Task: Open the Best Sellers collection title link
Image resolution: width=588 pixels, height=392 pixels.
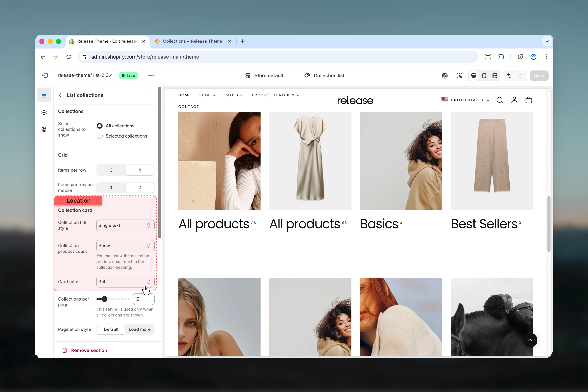Action: click(484, 224)
